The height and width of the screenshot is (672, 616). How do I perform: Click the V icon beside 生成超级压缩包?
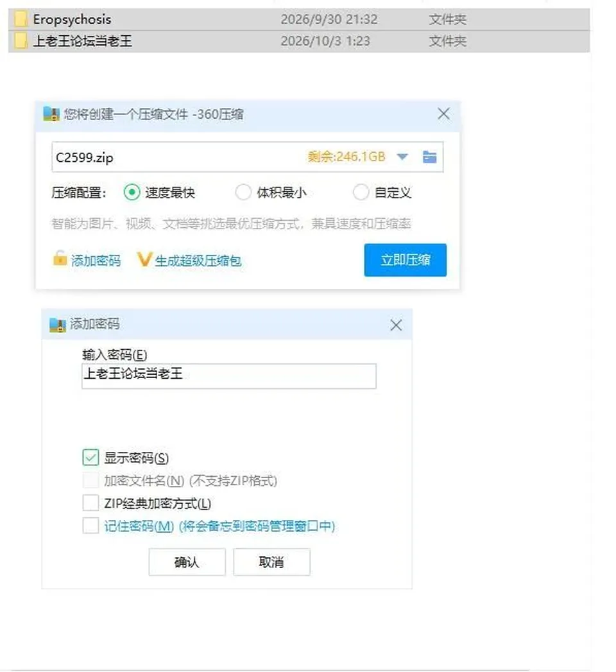(x=144, y=259)
